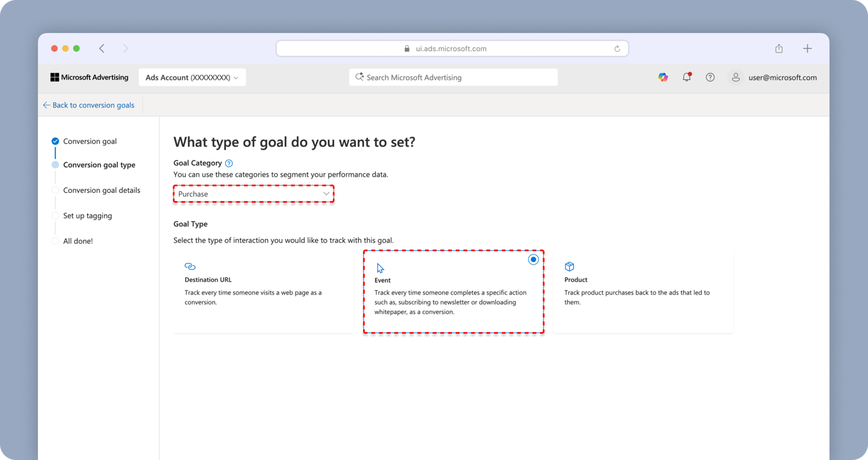The width and height of the screenshot is (868, 460).
Task: Choose the Destination URL goal type
Action: coord(263,291)
